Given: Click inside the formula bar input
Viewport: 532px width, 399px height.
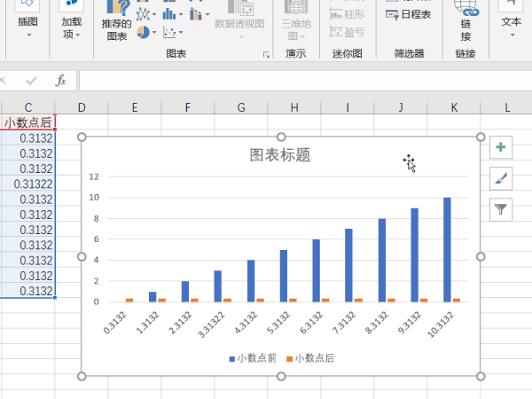Looking at the screenshot, I should [305, 81].
